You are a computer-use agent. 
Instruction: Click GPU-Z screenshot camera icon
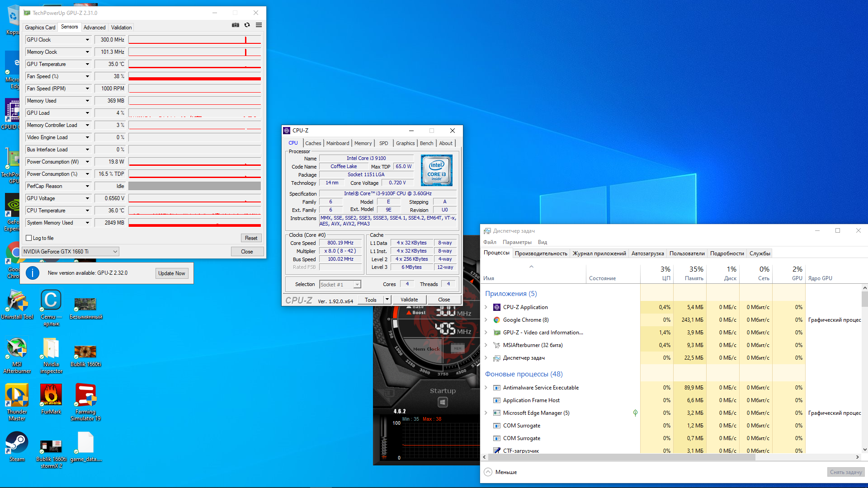tap(235, 25)
